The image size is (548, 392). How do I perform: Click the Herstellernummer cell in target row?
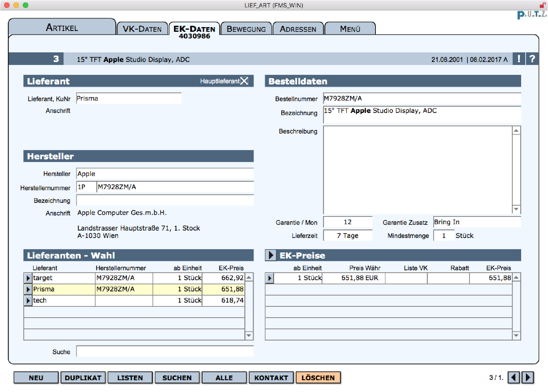(x=124, y=278)
